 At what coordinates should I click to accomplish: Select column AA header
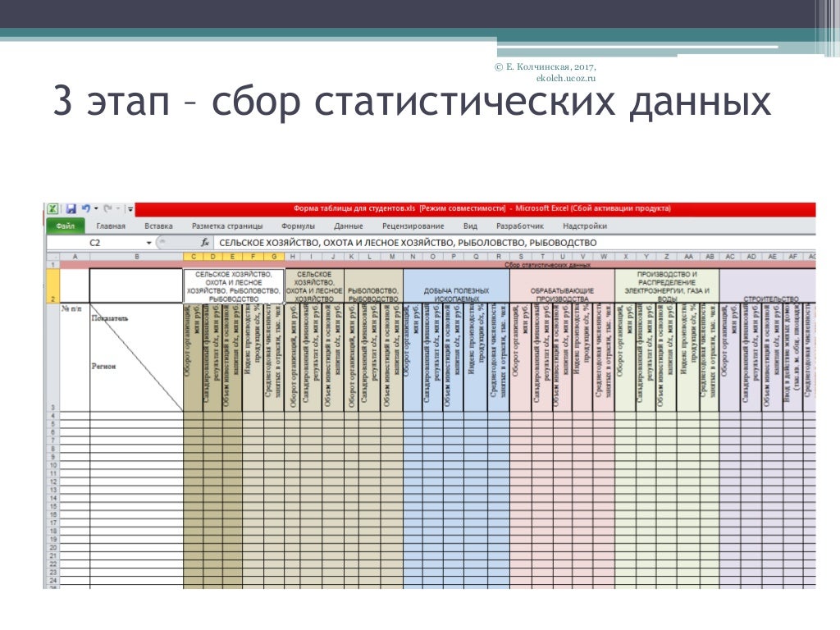click(x=688, y=257)
